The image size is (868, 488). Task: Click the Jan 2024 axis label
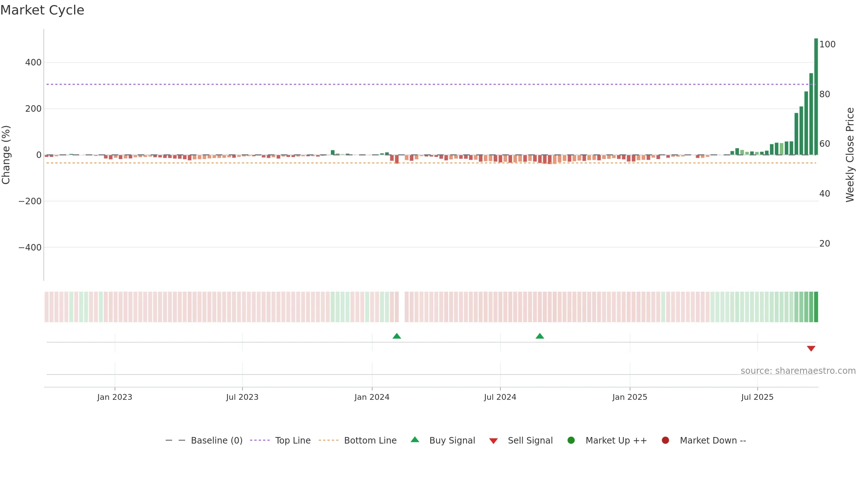(x=372, y=397)
